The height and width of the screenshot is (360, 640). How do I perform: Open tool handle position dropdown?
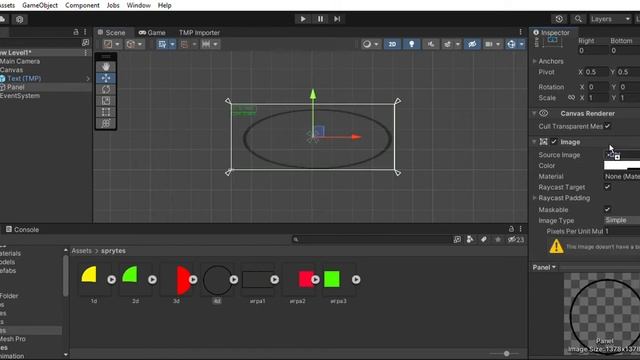pos(112,44)
